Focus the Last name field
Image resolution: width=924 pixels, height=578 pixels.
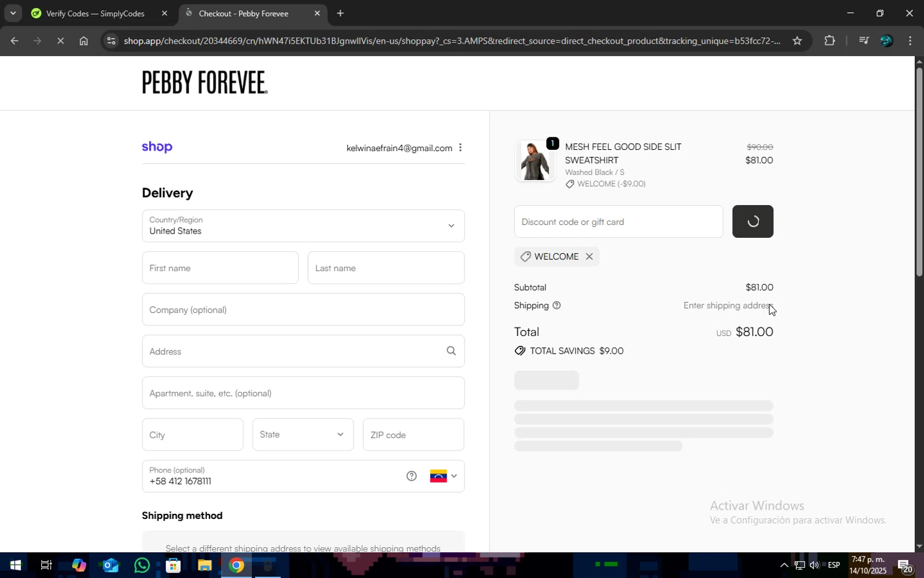click(386, 268)
